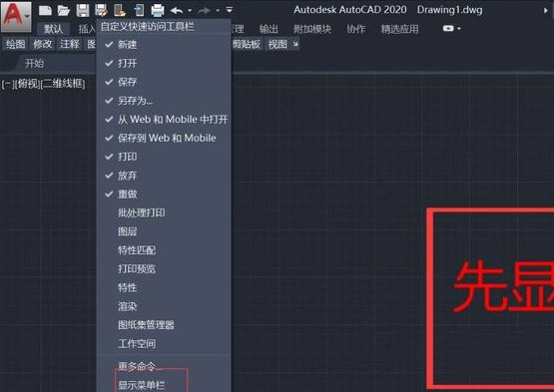Switch to the 协作 ribbon tab
Viewport: 554px width, 392px height.
[356, 29]
